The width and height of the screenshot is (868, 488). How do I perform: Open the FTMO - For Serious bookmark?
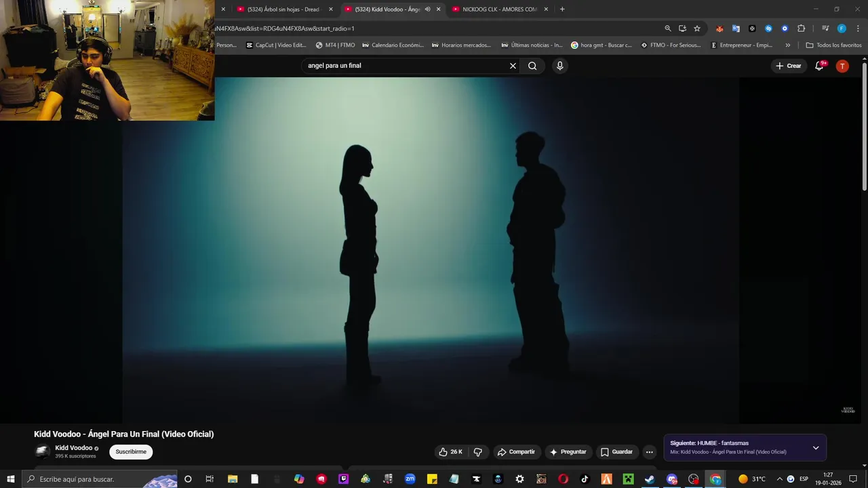[x=672, y=45]
